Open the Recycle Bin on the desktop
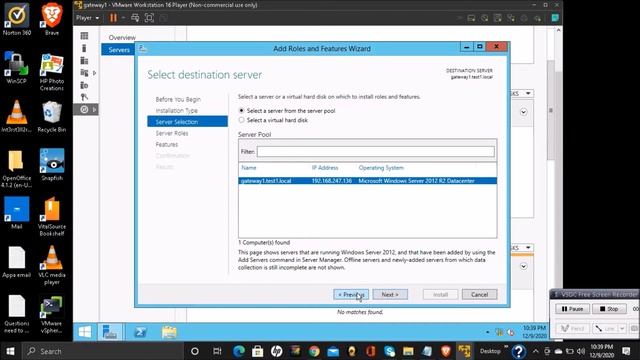Image resolution: width=640 pixels, height=360 pixels. pyautogui.click(x=52, y=116)
